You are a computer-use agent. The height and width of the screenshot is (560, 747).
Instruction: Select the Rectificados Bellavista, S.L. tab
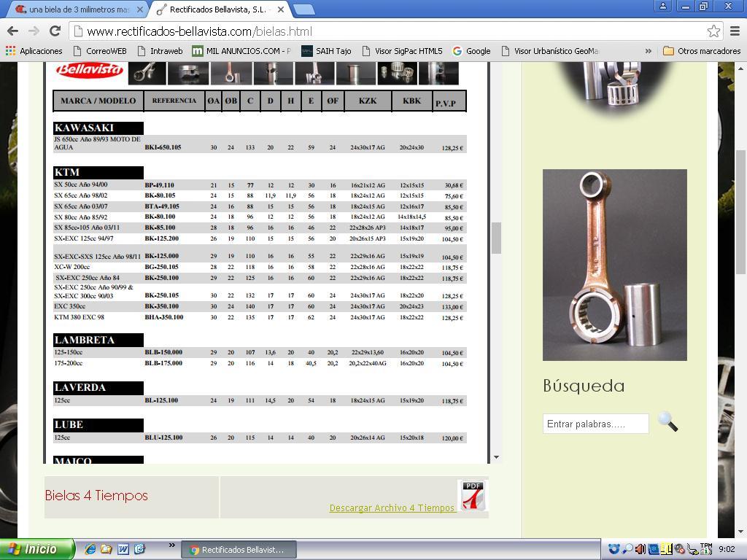click(x=220, y=9)
